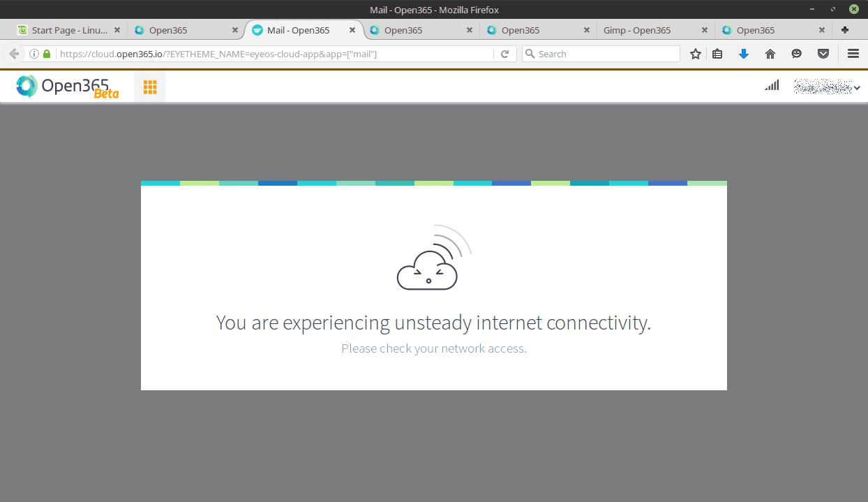The width and height of the screenshot is (868, 502).
Task: Select the cloud.open365.io URL address bar
Action: point(276,54)
